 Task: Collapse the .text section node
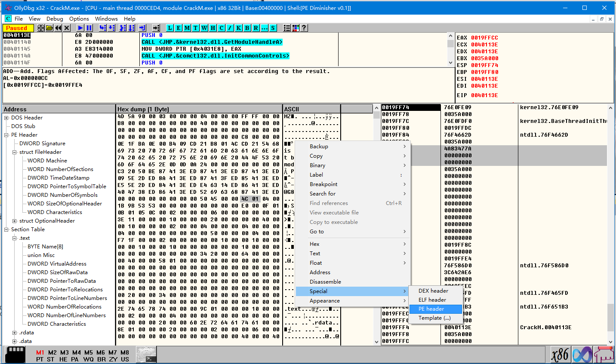click(x=15, y=238)
